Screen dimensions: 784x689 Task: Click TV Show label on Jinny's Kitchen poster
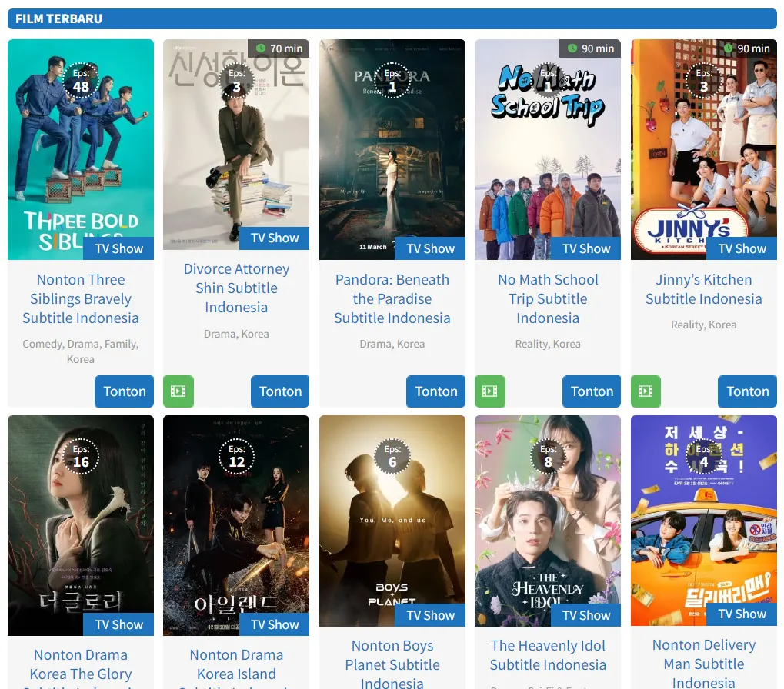[x=742, y=248]
